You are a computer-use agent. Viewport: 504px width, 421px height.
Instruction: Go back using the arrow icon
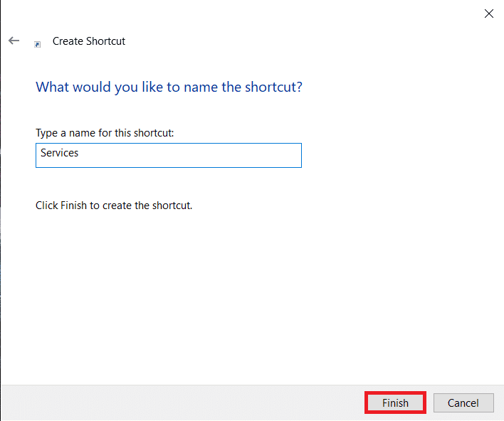(14, 41)
